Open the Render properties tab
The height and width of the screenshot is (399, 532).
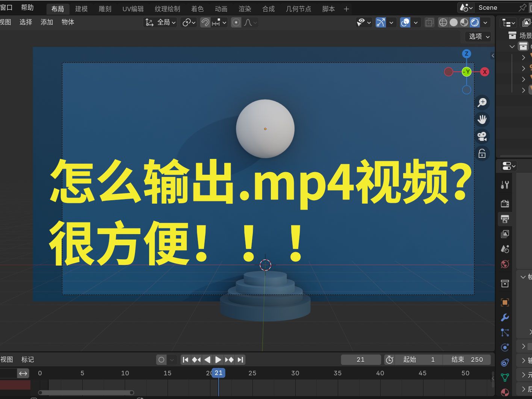point(505,204)
